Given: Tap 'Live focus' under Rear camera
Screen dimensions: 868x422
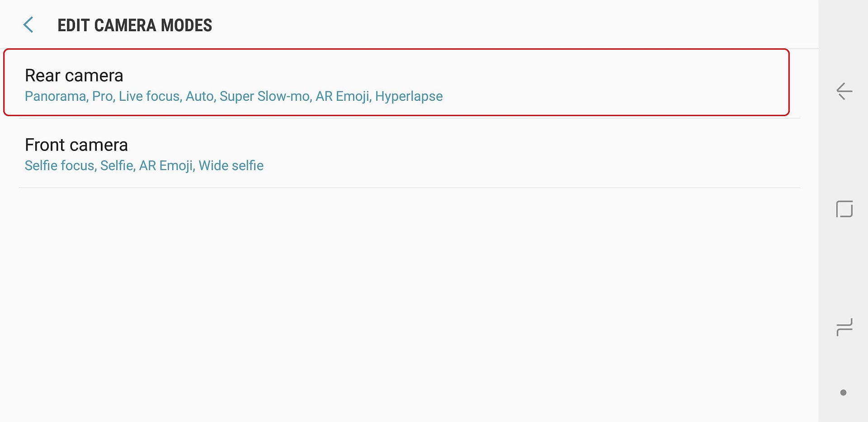Looking at the screenshot, I should [x=149, y=96].
